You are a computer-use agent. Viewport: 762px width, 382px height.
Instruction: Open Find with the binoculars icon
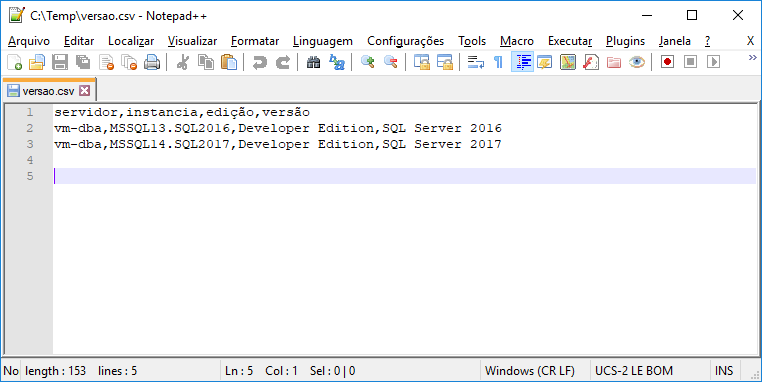313,62
